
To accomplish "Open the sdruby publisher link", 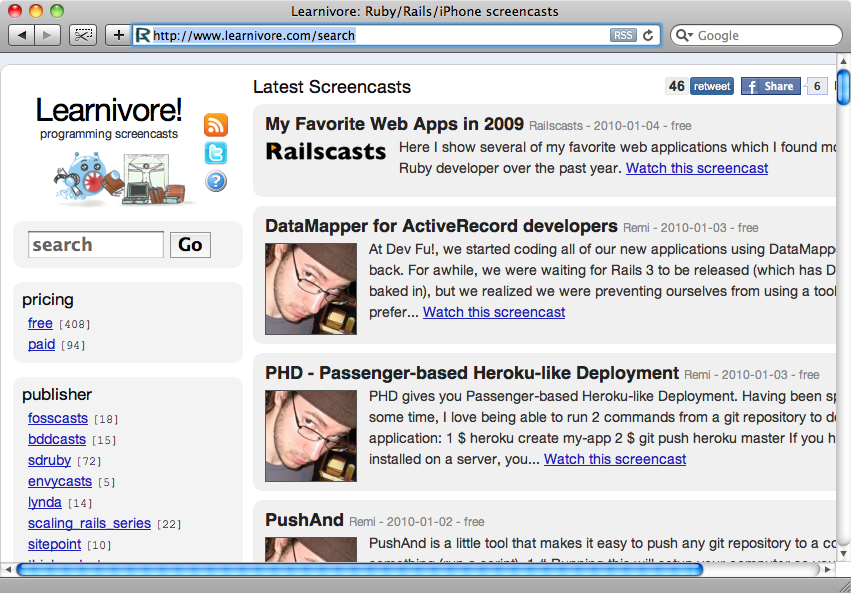I will click(49, 461).
